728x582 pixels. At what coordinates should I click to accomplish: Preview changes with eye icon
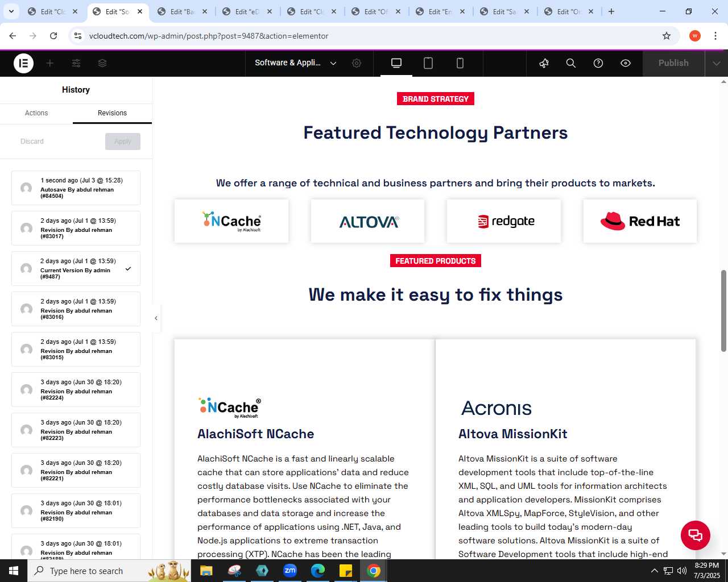[626, 63]
